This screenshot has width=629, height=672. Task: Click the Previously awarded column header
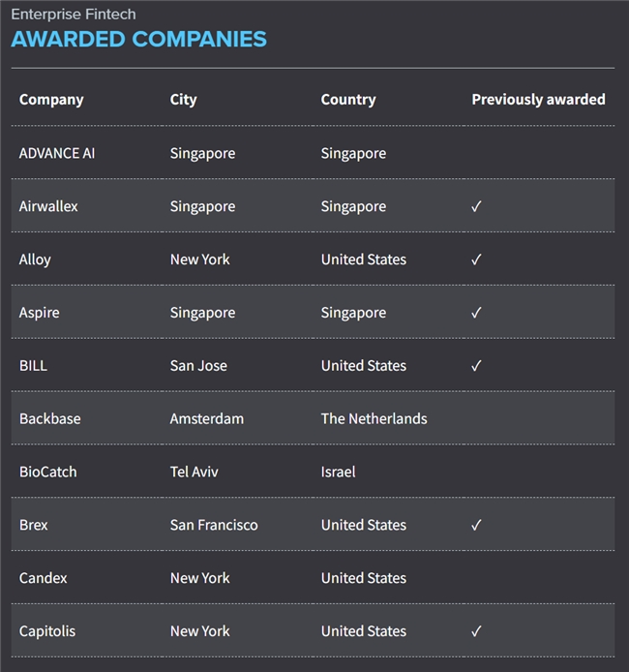(x=538, y=99)
